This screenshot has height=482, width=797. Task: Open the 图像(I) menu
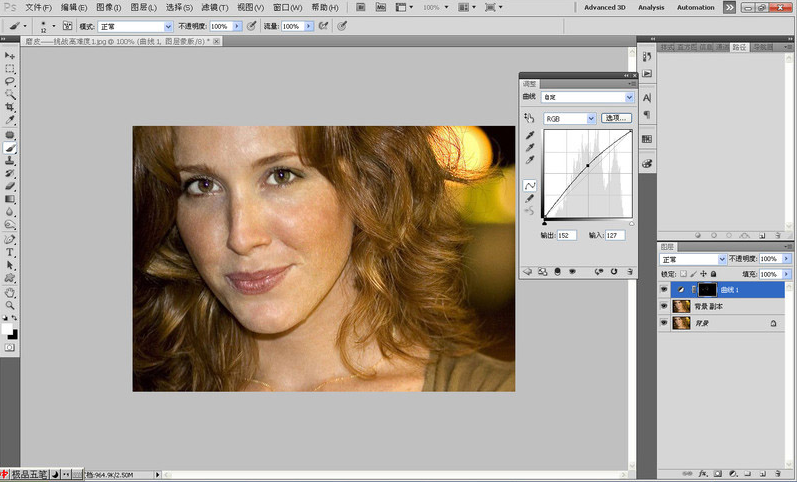(108, 7)
